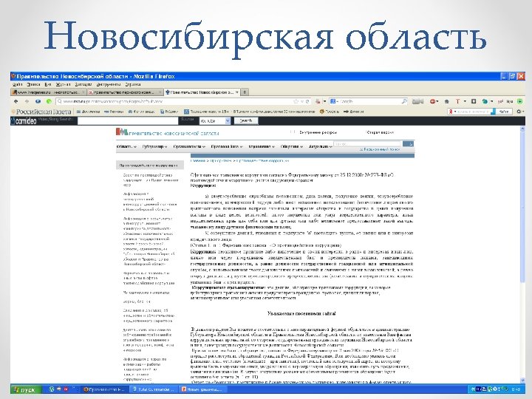Open the Правка menu in Firefox
This screenshot has width=532, height=399.
33,84
